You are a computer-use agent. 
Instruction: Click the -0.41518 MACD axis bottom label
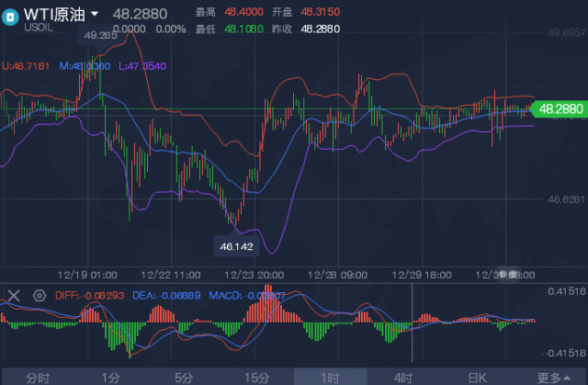tap(564, 353)
